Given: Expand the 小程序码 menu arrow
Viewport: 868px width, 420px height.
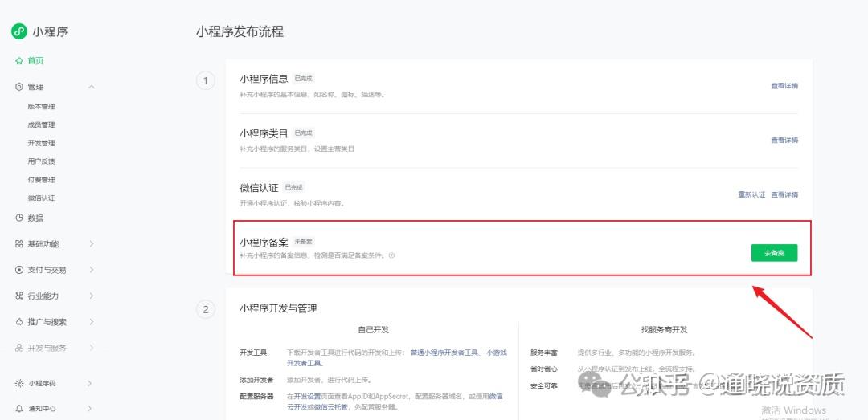Looking at the screenshot, I should (x=90, y=383).
